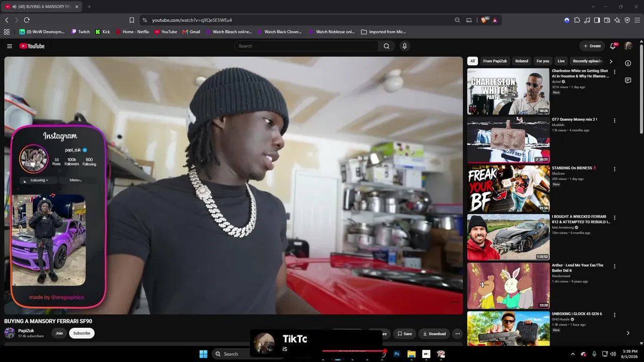
Task: Open the media control music note icon
Action: tap(587, 20)
